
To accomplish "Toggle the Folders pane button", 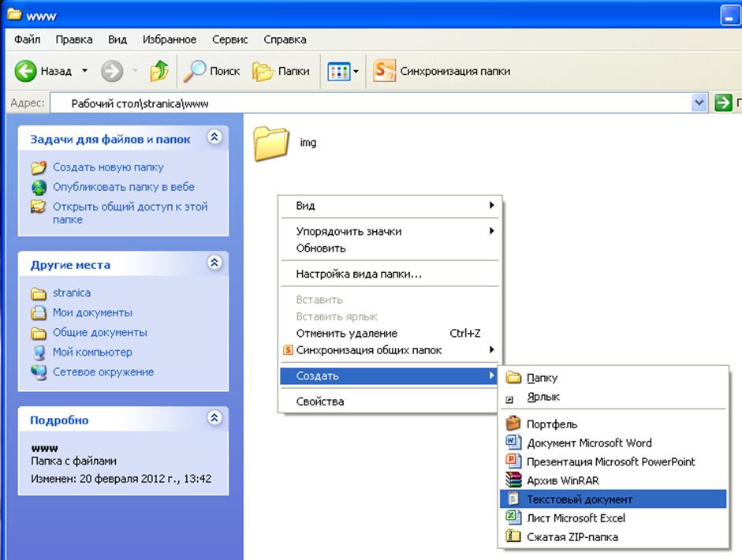I will coord(281,71).
